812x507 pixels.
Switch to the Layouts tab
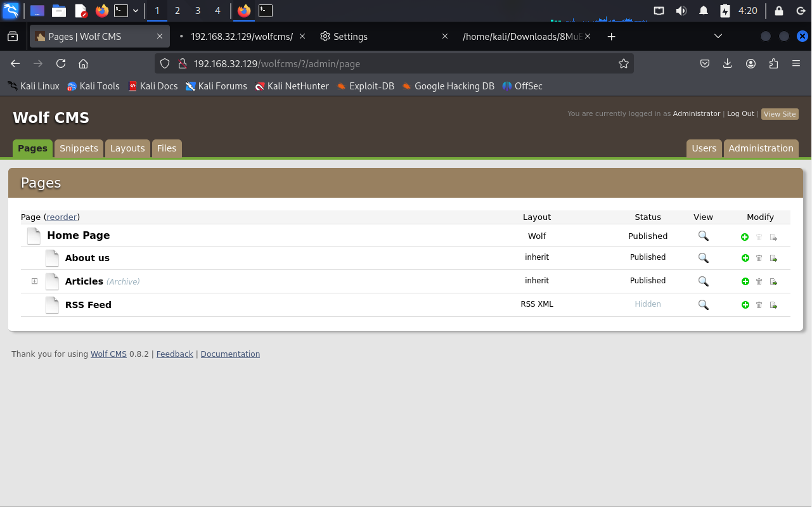click(x=127, y=148)
